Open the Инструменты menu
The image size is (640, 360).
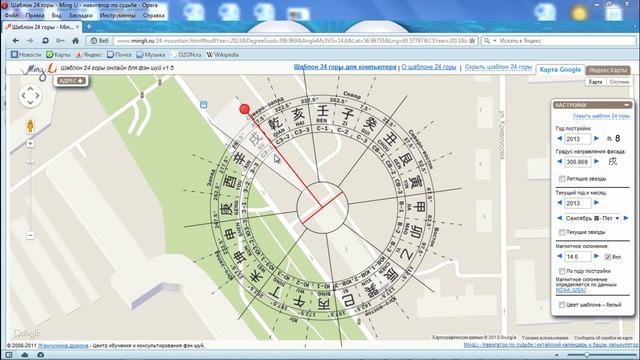(x=118, y=15)
